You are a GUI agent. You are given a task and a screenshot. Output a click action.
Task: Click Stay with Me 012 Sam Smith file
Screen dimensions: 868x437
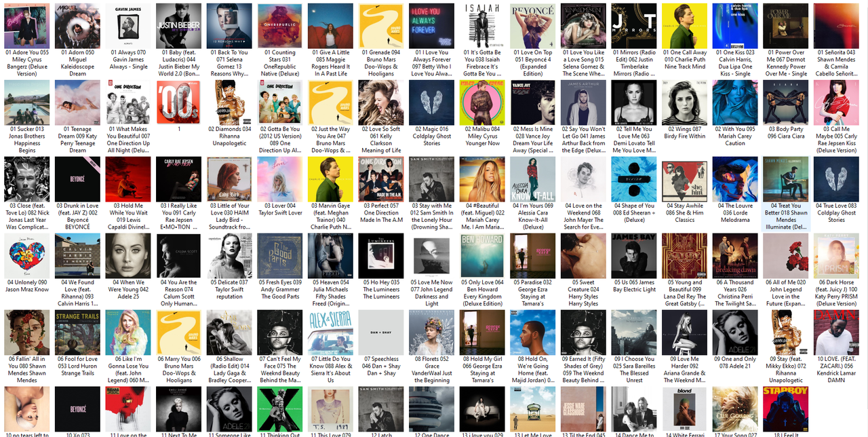tap(432, 194)
